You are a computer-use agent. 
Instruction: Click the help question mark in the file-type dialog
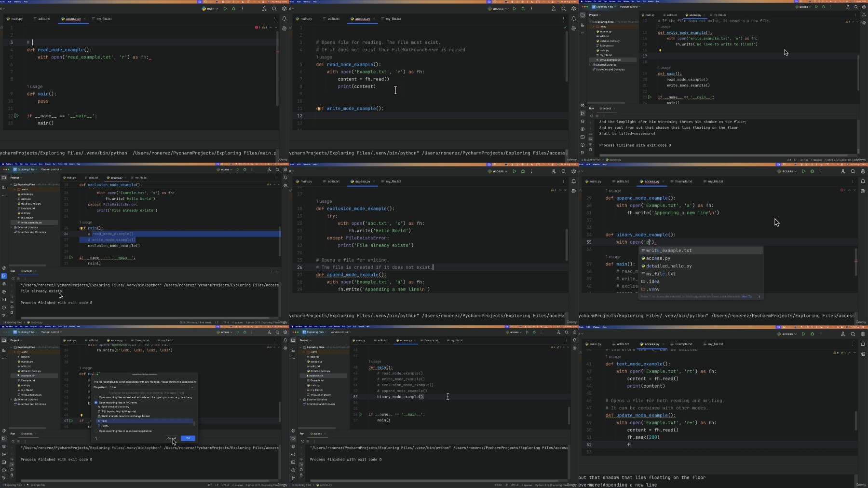[x=96, y=438]
